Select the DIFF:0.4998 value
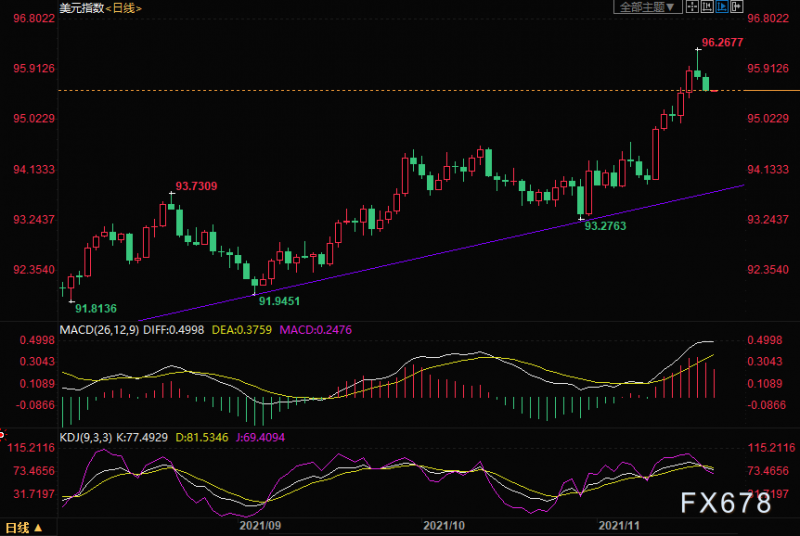This screenshot has height=536, width=800. point(173,330)
